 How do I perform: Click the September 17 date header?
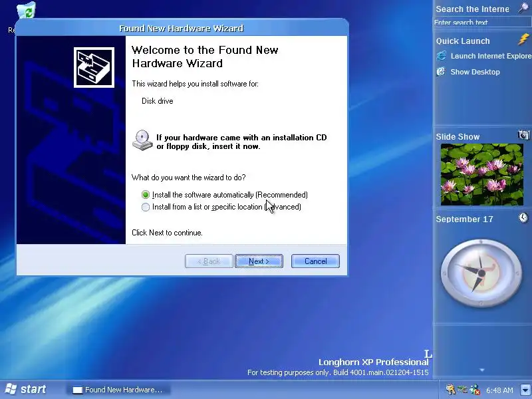(464, 219)
